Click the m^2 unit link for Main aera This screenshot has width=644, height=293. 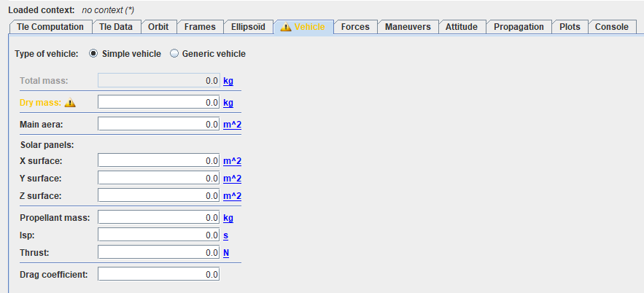click(232, 125)
